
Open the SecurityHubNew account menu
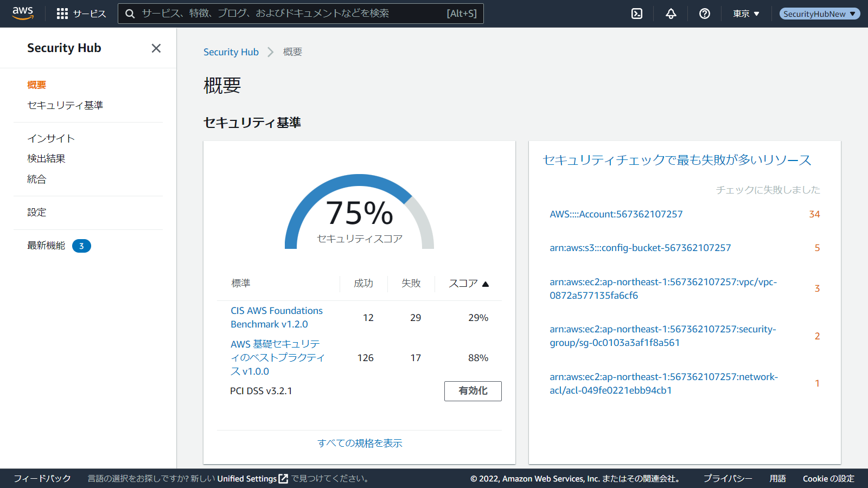(819, 14)
